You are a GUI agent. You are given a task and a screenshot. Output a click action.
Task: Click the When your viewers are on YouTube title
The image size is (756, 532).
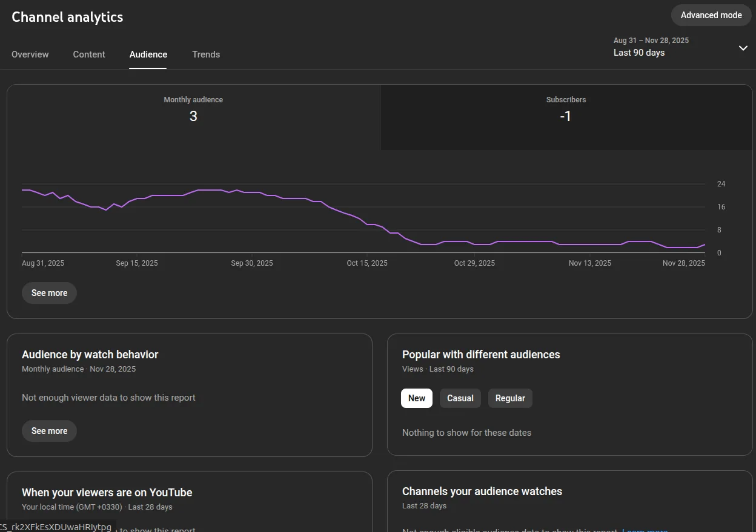tap(107, 493)
